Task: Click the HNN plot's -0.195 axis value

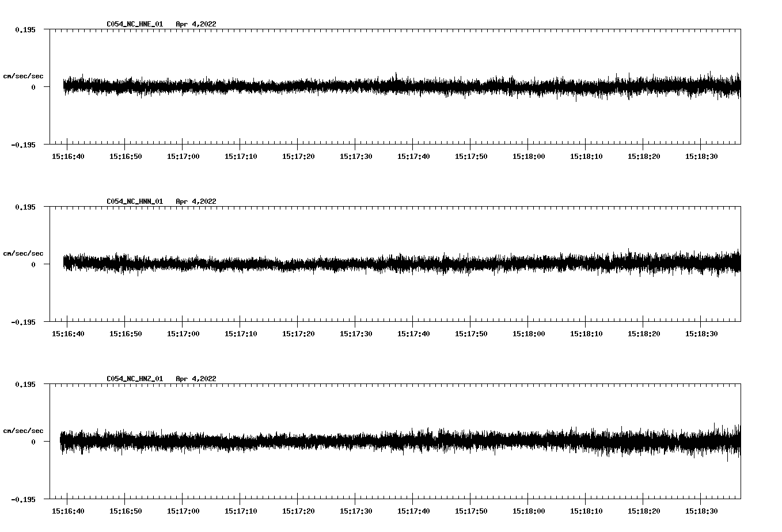Action: tap(22, 322)
